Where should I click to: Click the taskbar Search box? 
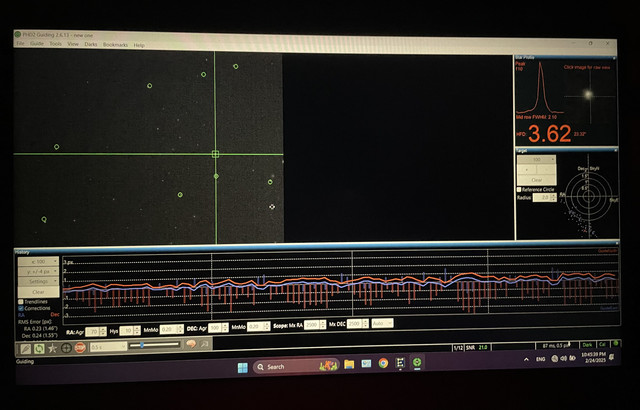296,366
